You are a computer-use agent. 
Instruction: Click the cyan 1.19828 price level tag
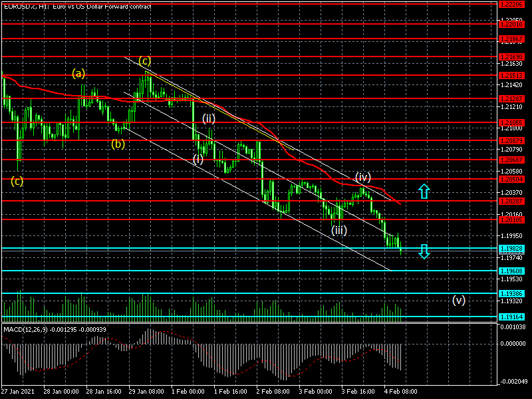pyautogui.click(x=512, y=248)
